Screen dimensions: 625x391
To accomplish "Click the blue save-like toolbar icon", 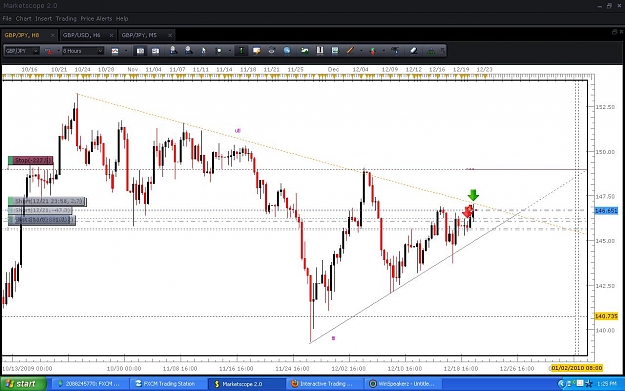I will [x=335, y=50].
